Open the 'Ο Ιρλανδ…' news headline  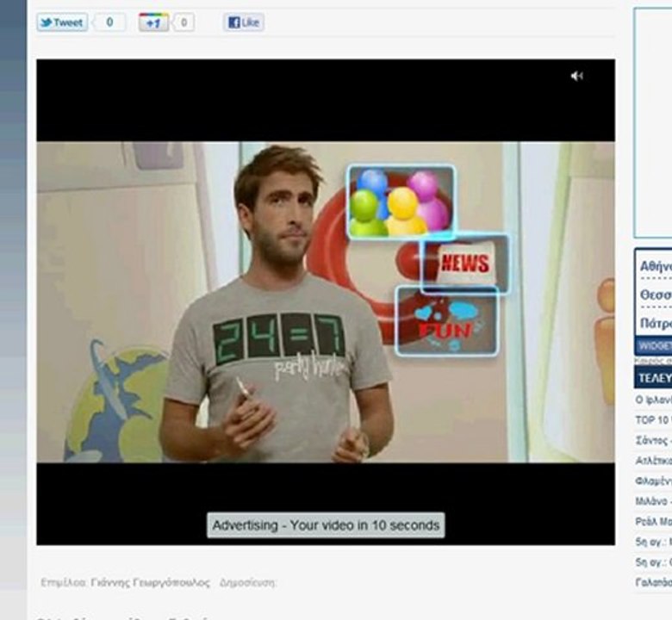[x=654, y=400]
